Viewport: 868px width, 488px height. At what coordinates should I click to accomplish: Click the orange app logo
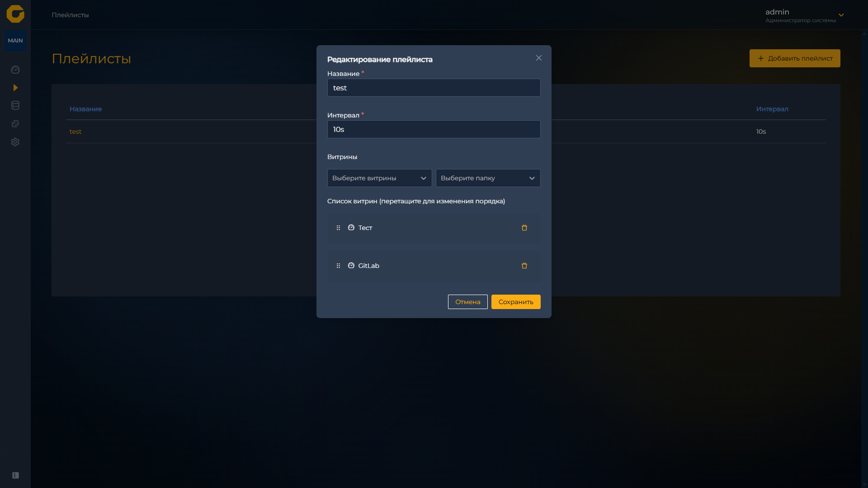pyautogui.click(x=15, y=14)
